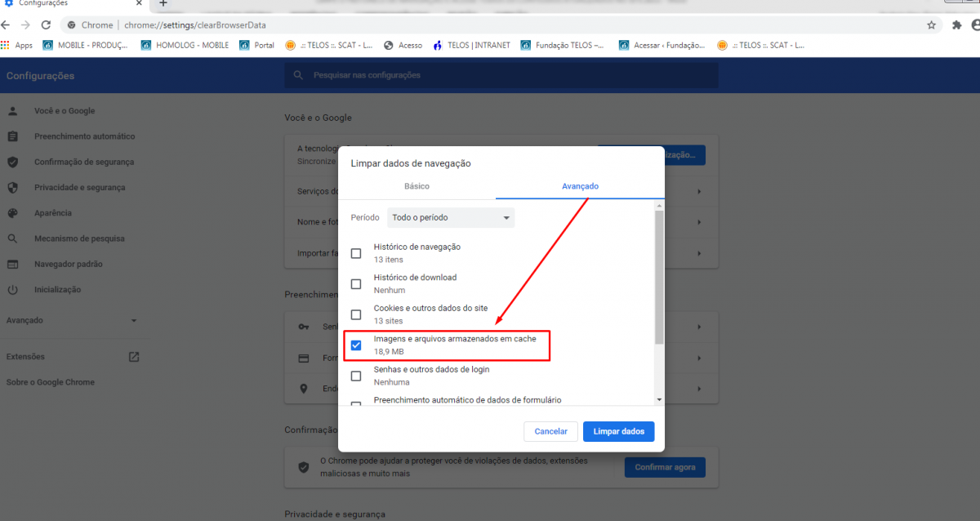Expand the Importar favoritos row arrow
980x521 pixels.
point(700,253)
